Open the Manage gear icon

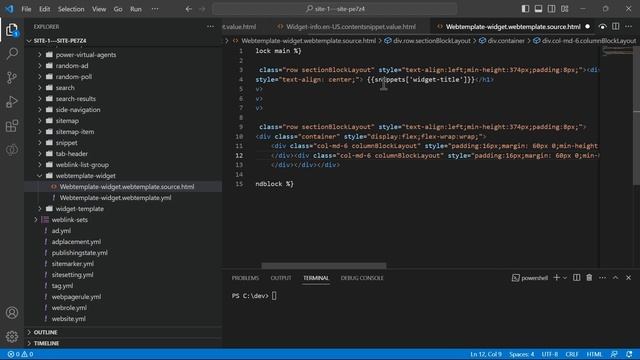[x=12, y=336]
